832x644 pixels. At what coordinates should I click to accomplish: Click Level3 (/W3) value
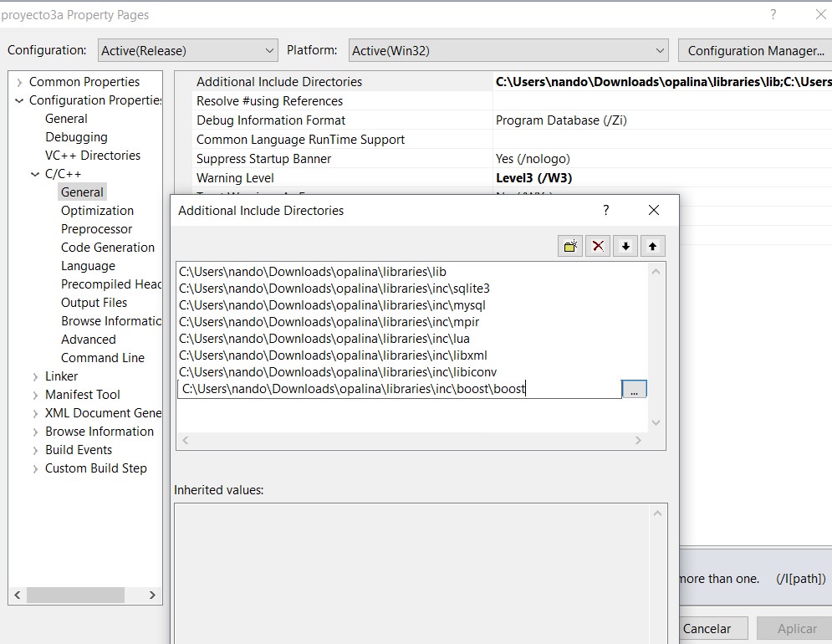[533, 178]
